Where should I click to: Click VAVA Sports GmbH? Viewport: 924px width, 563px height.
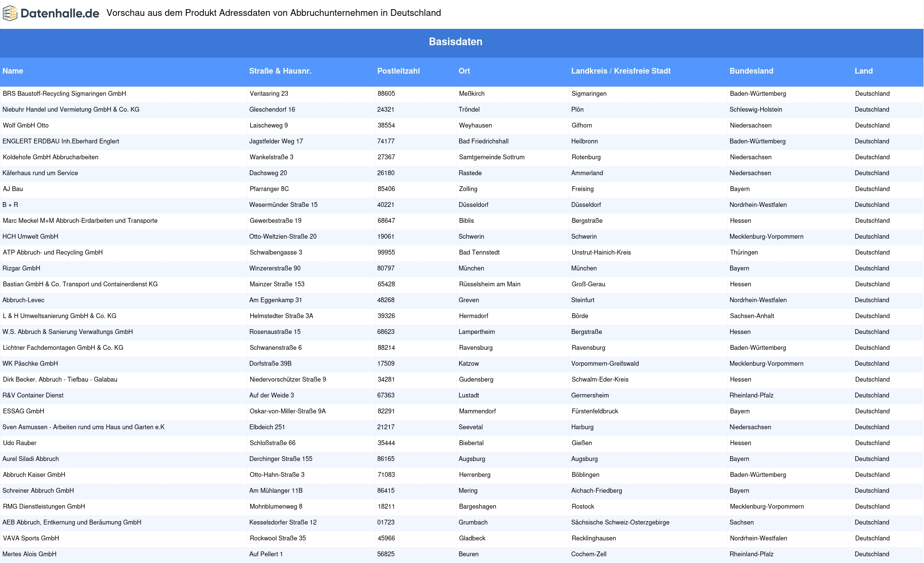click(31, 538)
